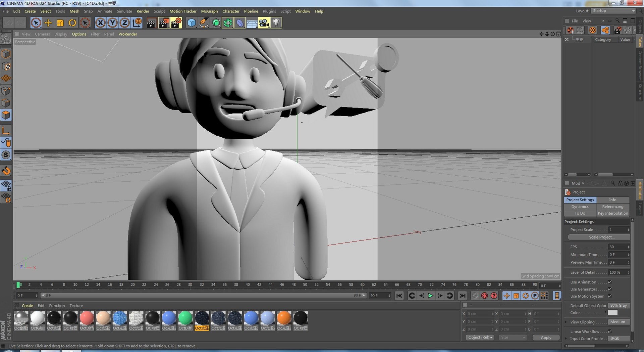
Task: Click Scale Project button
Action: (599, 237)
